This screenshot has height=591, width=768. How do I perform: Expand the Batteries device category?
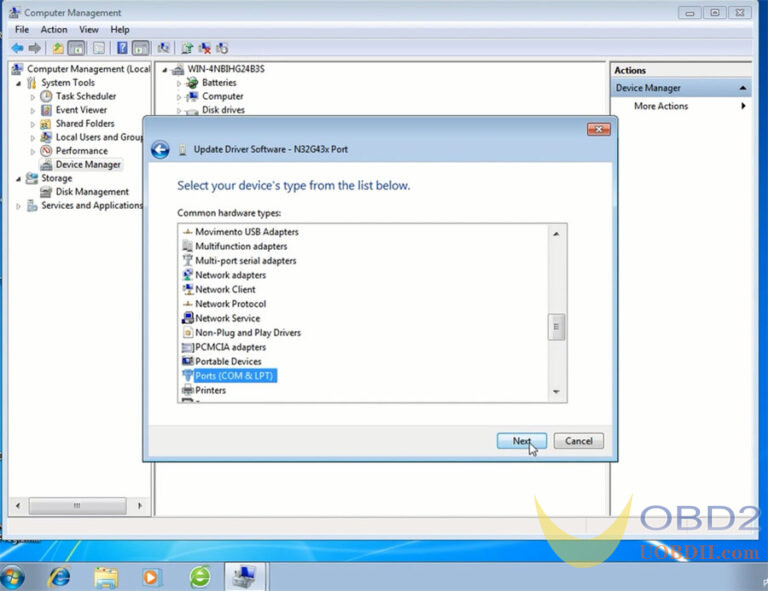(179, 83)
